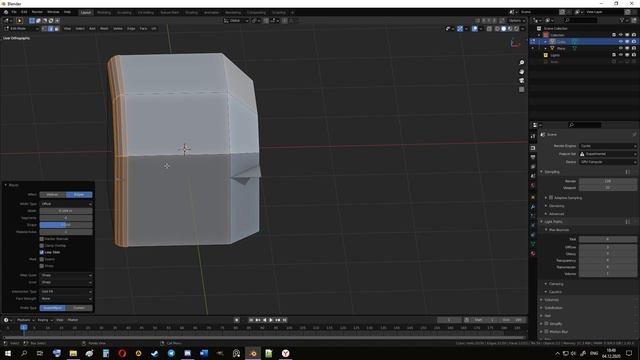
Task: Click the Blender logo menu icon
Action: click(6, 12)
